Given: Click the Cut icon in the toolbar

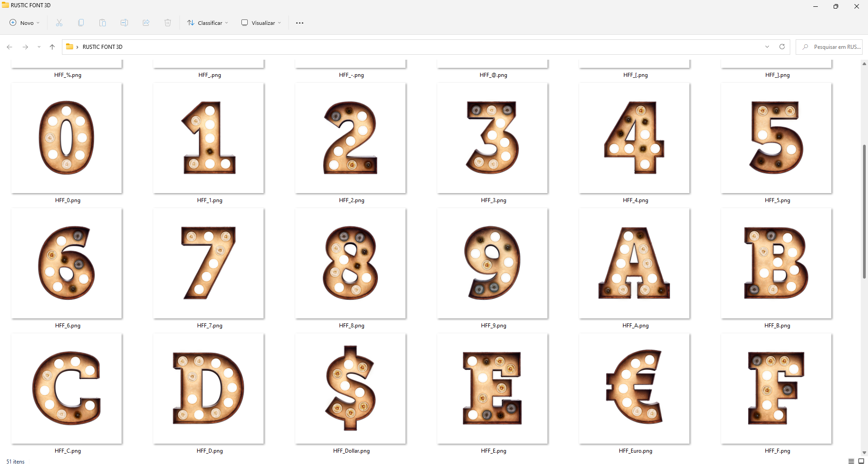Looking at the screenshot, I should (59, 23).
